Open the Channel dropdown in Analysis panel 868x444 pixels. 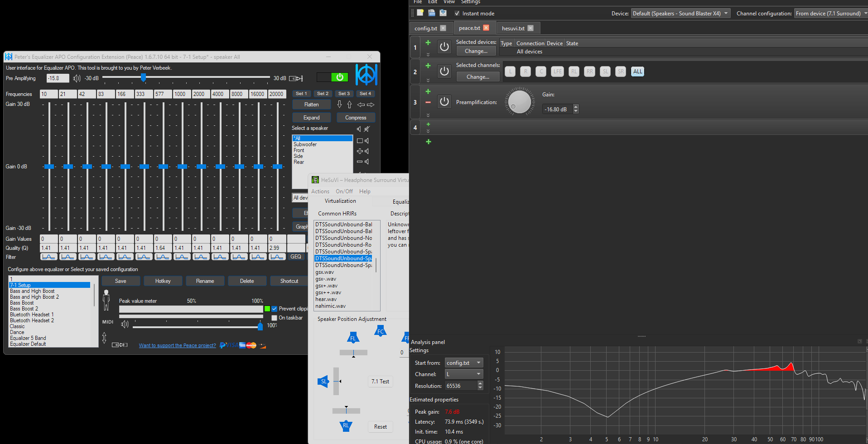click(464, 374)
